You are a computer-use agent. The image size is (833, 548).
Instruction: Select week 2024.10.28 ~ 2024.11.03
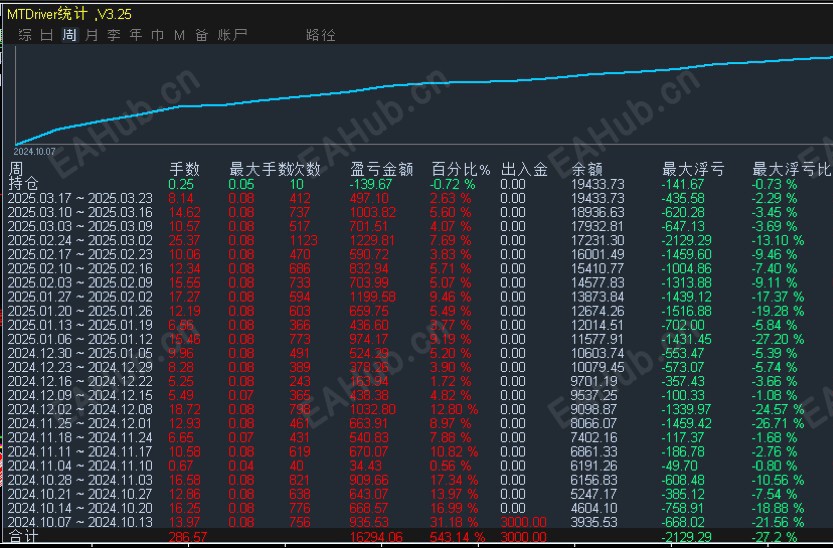pyautogui.click(x=80, y=480)
